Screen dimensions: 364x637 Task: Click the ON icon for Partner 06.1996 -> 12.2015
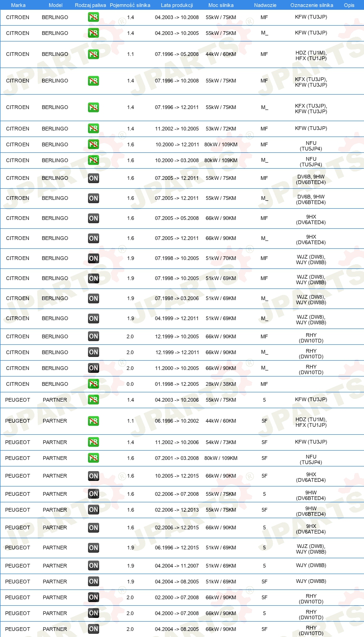click(x=94, y=548)
